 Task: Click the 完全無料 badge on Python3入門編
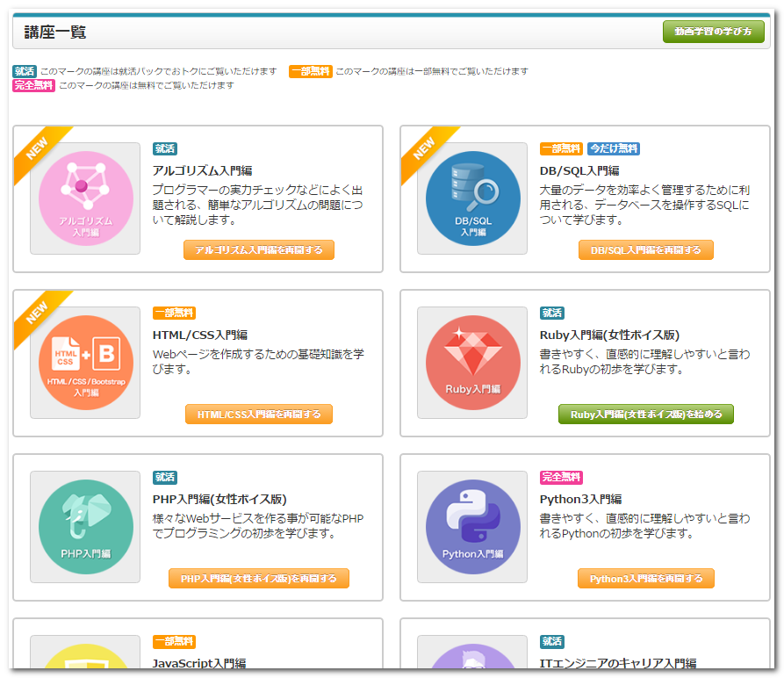click(x=561, y=477)
